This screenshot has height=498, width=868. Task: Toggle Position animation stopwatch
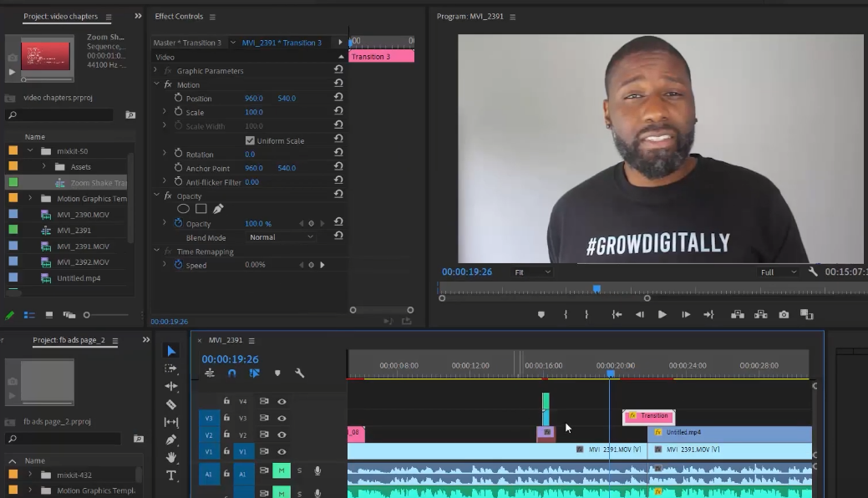click(x=178, y=98)
